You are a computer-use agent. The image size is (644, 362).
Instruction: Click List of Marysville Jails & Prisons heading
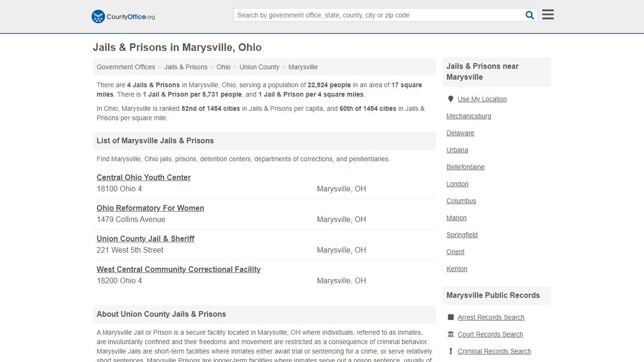pos(155,140)
